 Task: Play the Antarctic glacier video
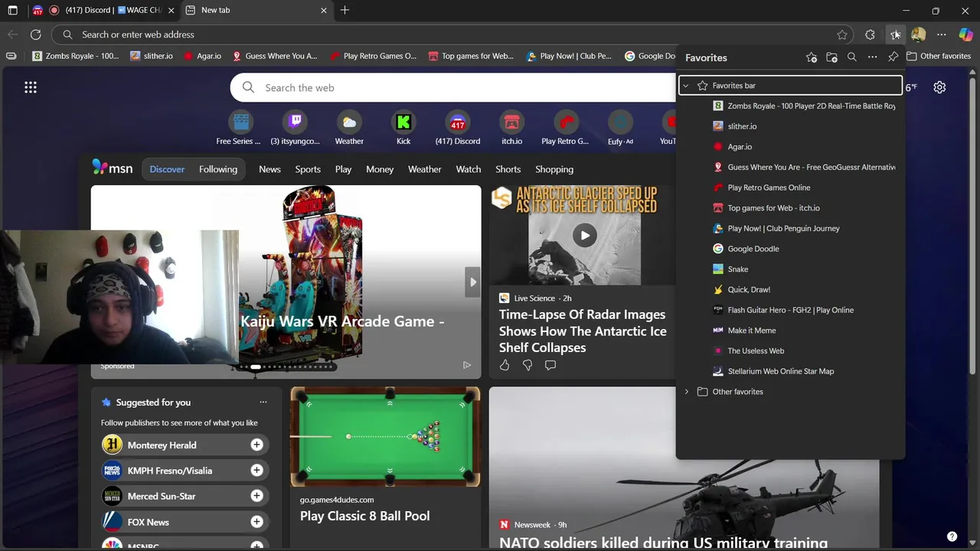(x=585, y=236)
